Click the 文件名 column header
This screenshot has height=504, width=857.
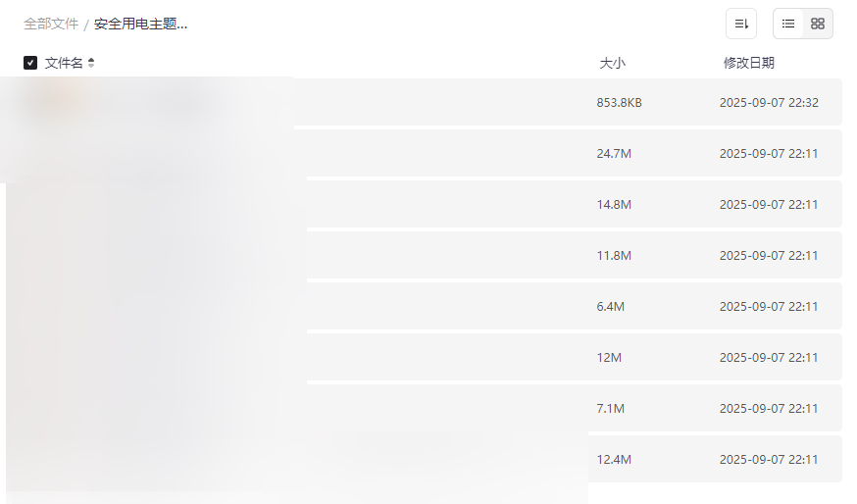pos(64,63)
